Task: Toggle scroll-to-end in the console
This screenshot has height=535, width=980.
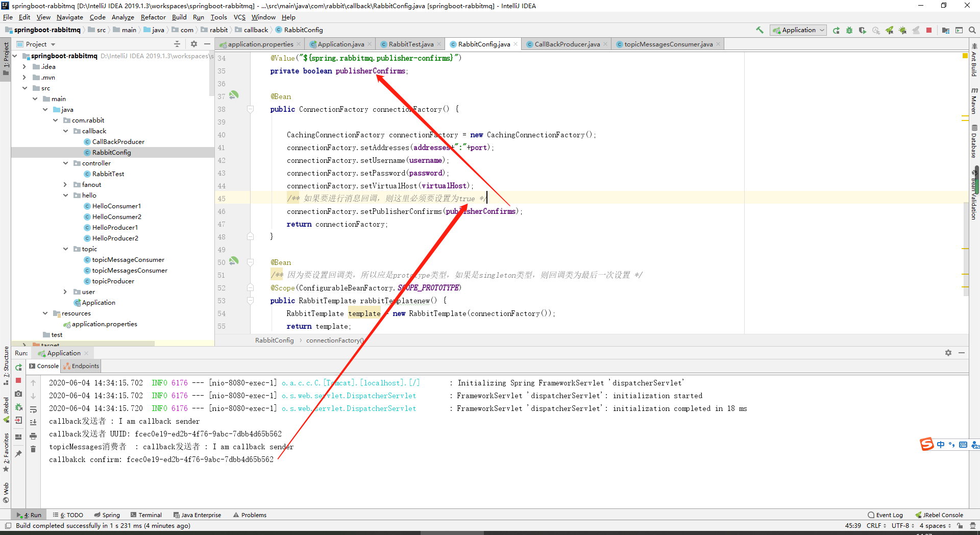Action: [x=33, y=421]
